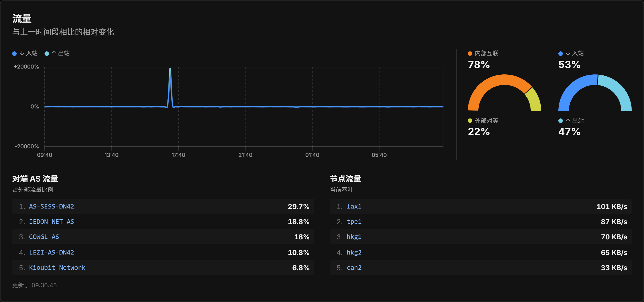644x302 pixels.
Task: Open the Kioubit-Network peer link
Action: click(57, 268)
